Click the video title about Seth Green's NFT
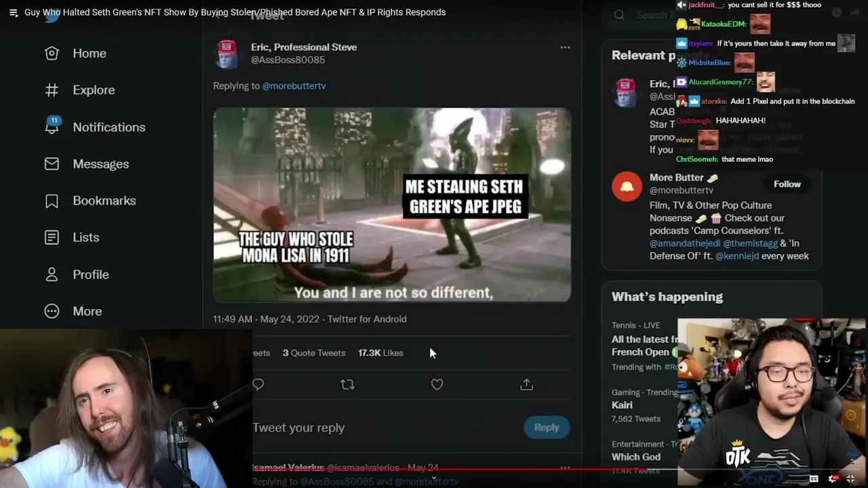868x488 pixels. (x=235, y=12)
